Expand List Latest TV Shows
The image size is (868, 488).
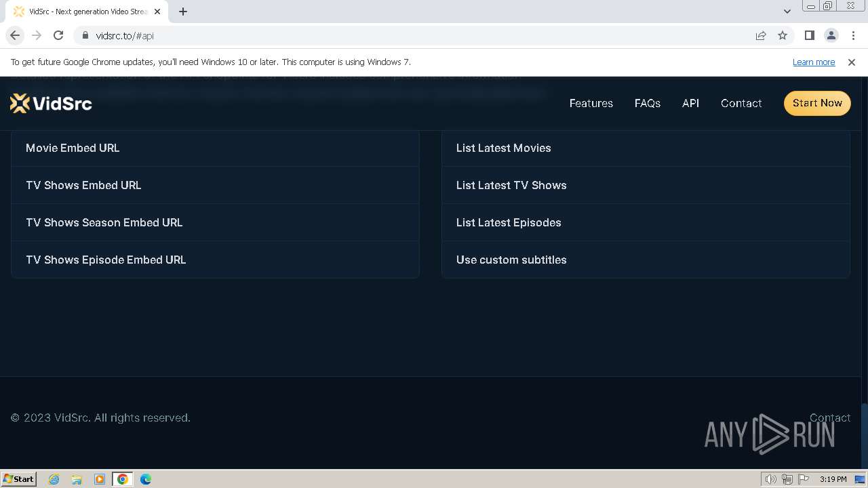(646, 185)
